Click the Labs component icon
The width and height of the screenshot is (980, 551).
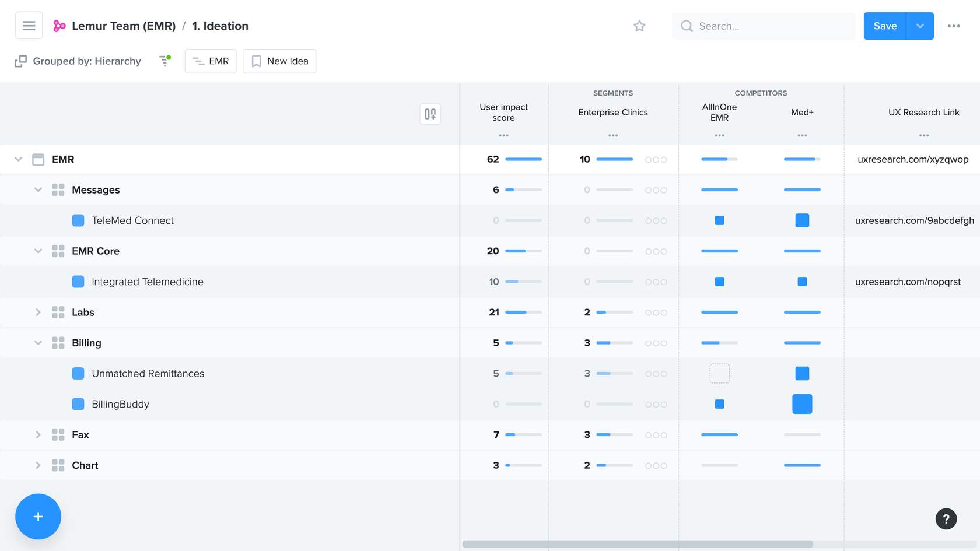pos(58,313)
